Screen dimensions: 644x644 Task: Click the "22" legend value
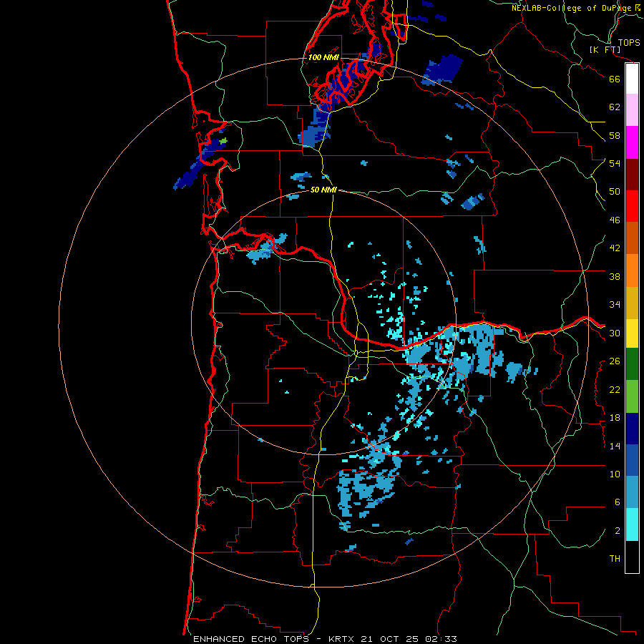pyautogui.click(x=615, y=389)
